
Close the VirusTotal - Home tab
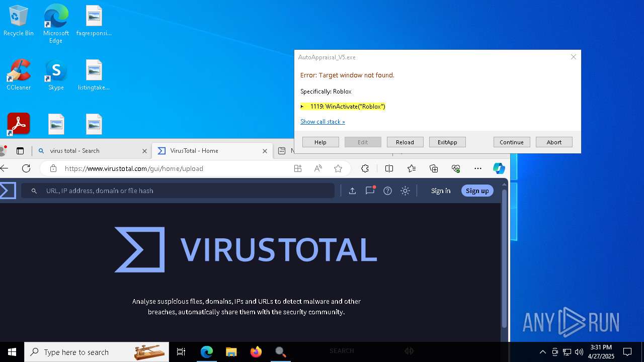click(265, 151)
